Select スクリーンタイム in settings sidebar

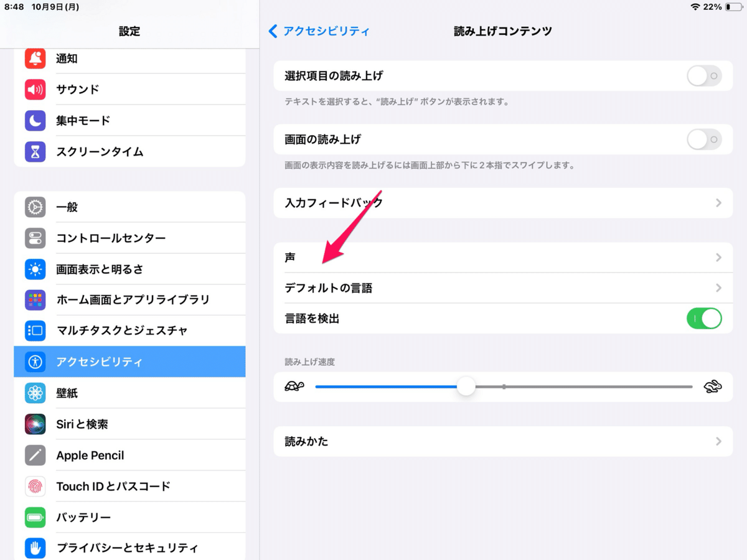click(129, 151)
